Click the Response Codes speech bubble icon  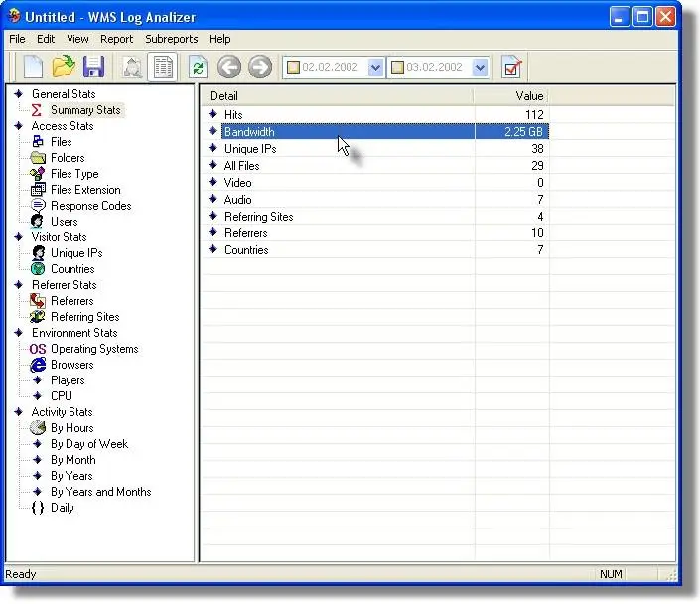click(38, 206)
